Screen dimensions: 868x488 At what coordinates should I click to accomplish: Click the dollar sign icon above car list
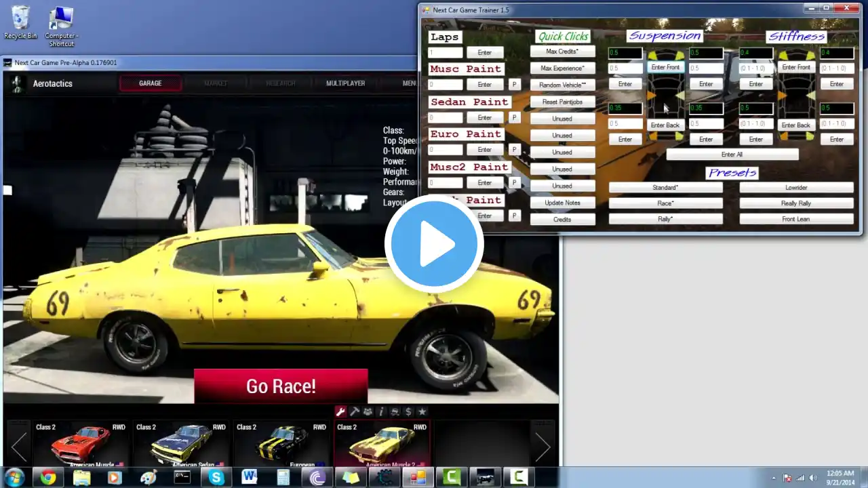408,411
